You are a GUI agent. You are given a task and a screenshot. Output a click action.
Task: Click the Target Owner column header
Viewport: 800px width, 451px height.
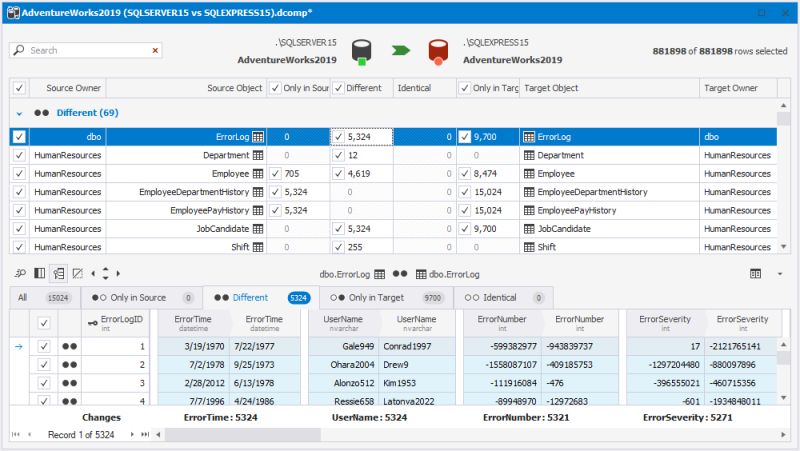[738, 88]
